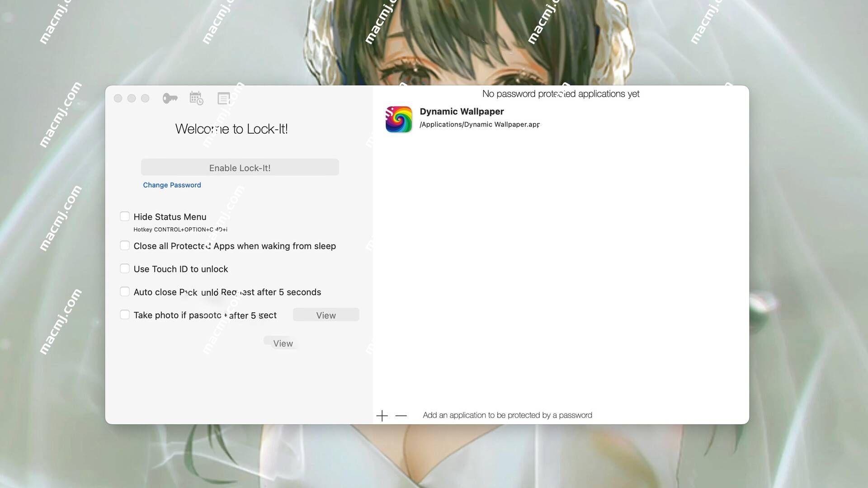Select the Dynamic Wallpaper name text
This screenshot has width=868, height=488.
462,111
